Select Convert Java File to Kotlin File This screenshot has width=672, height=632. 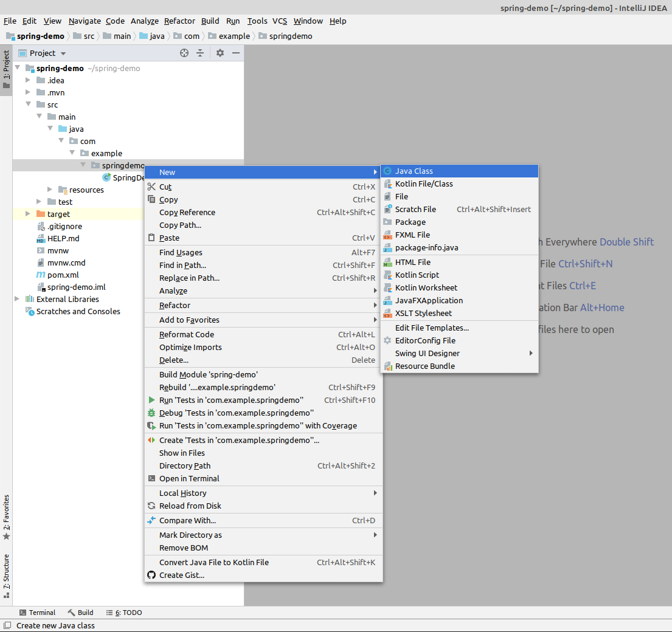click(x=263, y=562)
